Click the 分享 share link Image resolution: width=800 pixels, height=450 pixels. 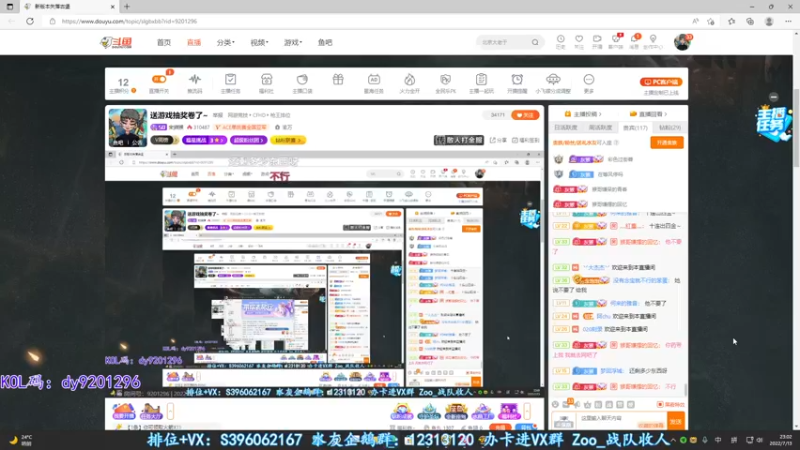tap(498, 140)
